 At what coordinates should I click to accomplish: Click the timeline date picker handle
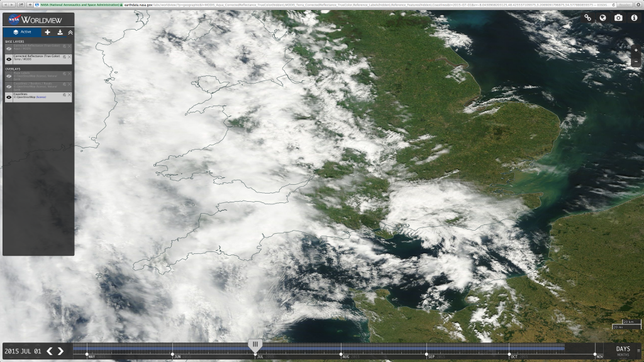coord(255,345)
